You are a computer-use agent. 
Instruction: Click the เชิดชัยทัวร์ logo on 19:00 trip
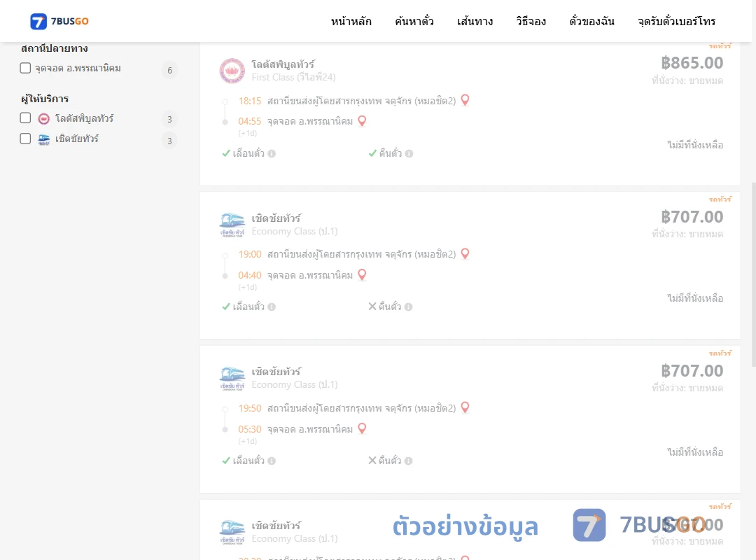[x=232, y=225]
